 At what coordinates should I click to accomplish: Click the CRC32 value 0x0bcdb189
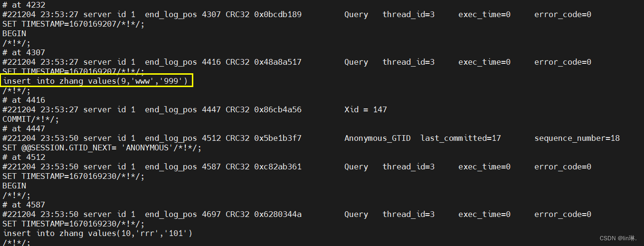(277, 15)
